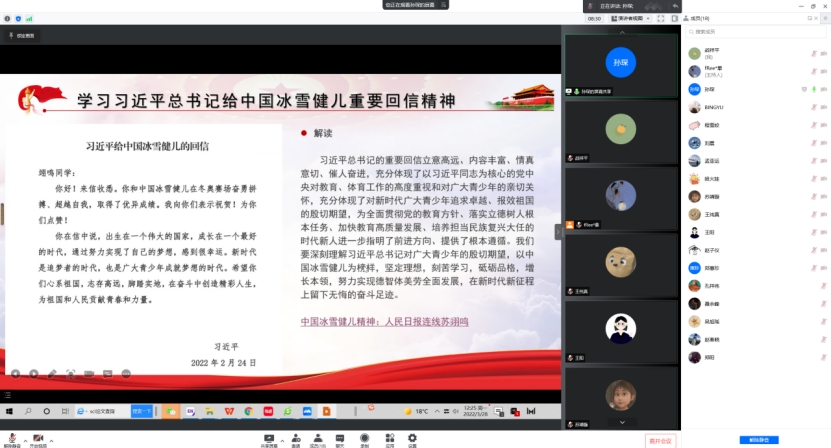
Task: Open the Chat (聊天) icon
Action: [341, 438]
